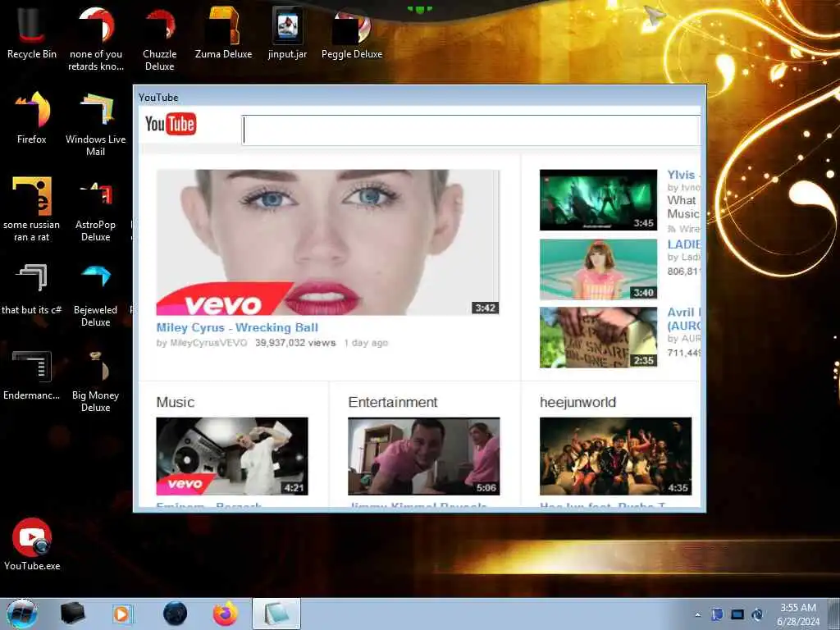Screen dimensions: 840x630
Task: Click the active notepad-style taskbar button
Action: 276,614
